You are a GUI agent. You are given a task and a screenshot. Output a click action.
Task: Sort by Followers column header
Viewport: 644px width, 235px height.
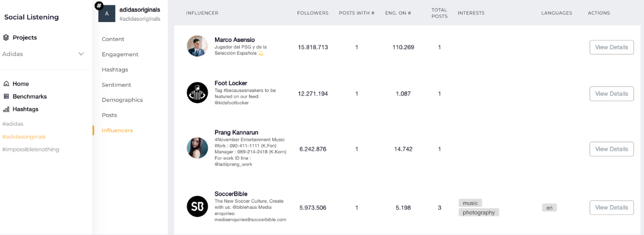click(x=313, y=13)
